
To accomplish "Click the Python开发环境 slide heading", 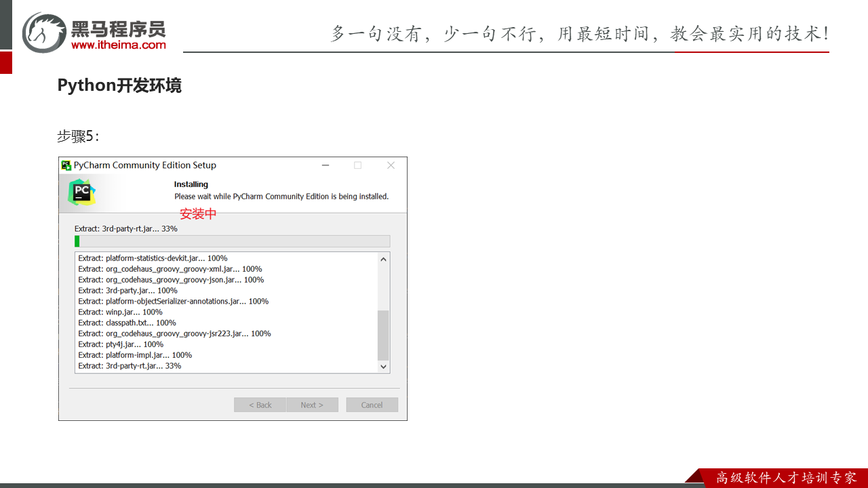I will point(119,85).
